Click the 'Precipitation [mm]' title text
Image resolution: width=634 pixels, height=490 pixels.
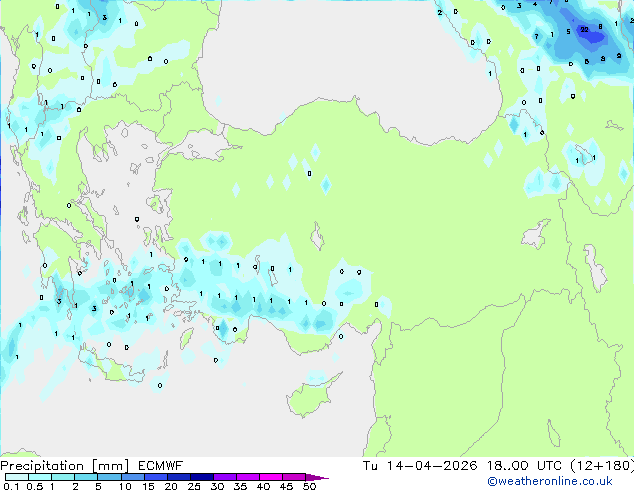click(65, 466)
